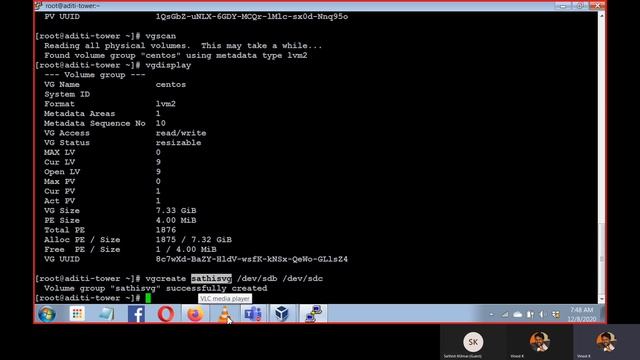The image size is (640, 360).
Task: Click the vgdisplay command text
Action: tap(168, 65)
